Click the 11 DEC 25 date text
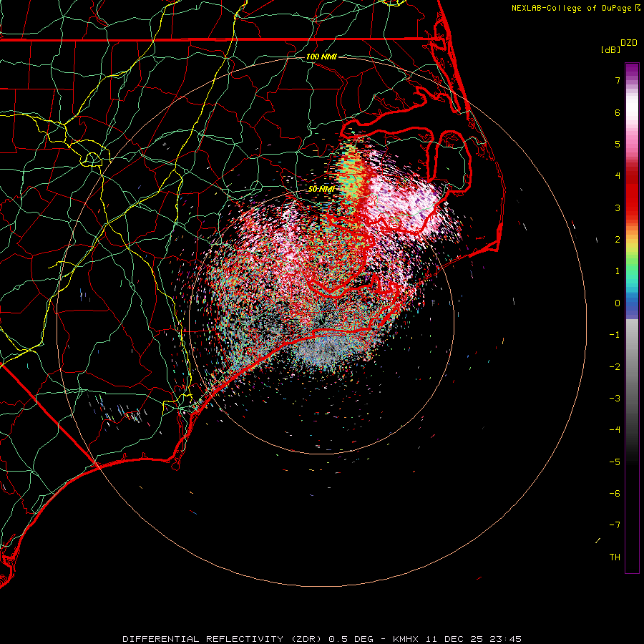The width and height of the screenshot is (644, 644). [454, 639]
